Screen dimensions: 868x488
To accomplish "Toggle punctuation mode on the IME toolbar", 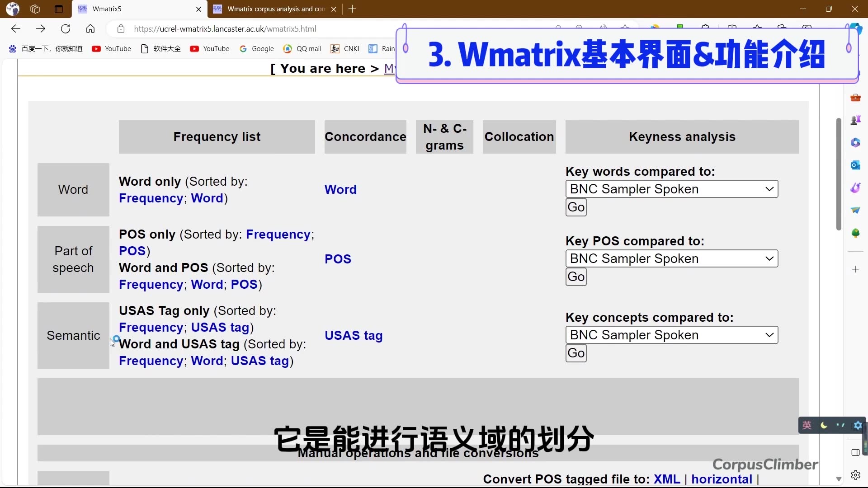I will 841,425.
